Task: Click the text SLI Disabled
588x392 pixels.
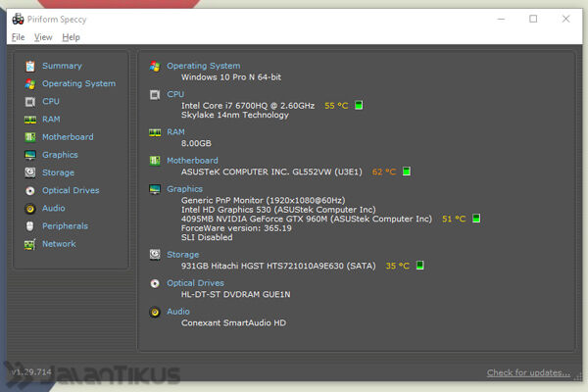Action: point(207,237)
